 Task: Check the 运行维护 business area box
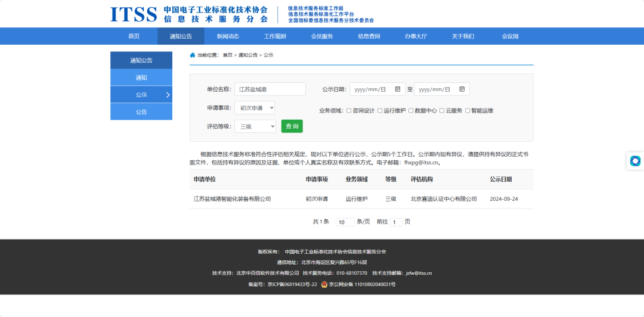(x=380, y=110)
